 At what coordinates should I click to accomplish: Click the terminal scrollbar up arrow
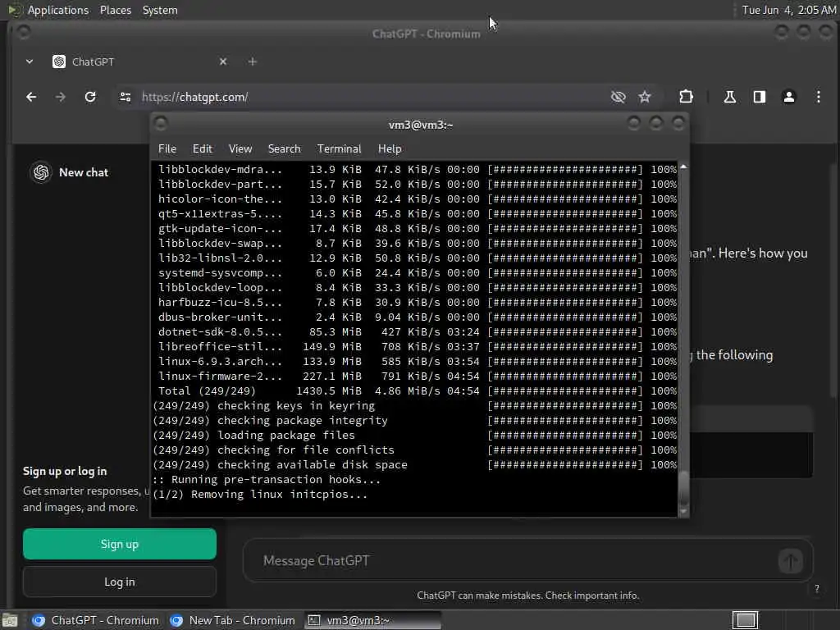tap(683, 167)
